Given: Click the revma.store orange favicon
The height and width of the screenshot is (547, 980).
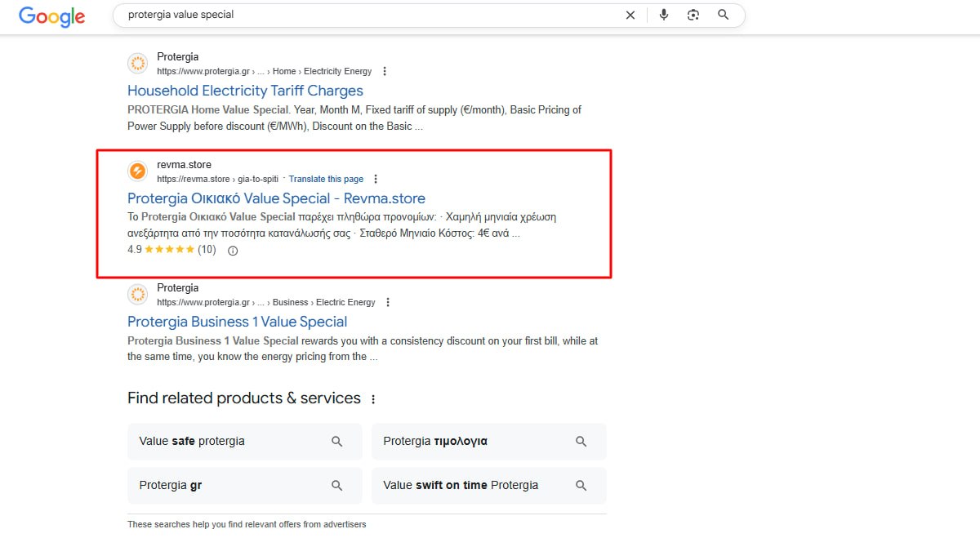Looking at the screenshot, I should [138, 171].
